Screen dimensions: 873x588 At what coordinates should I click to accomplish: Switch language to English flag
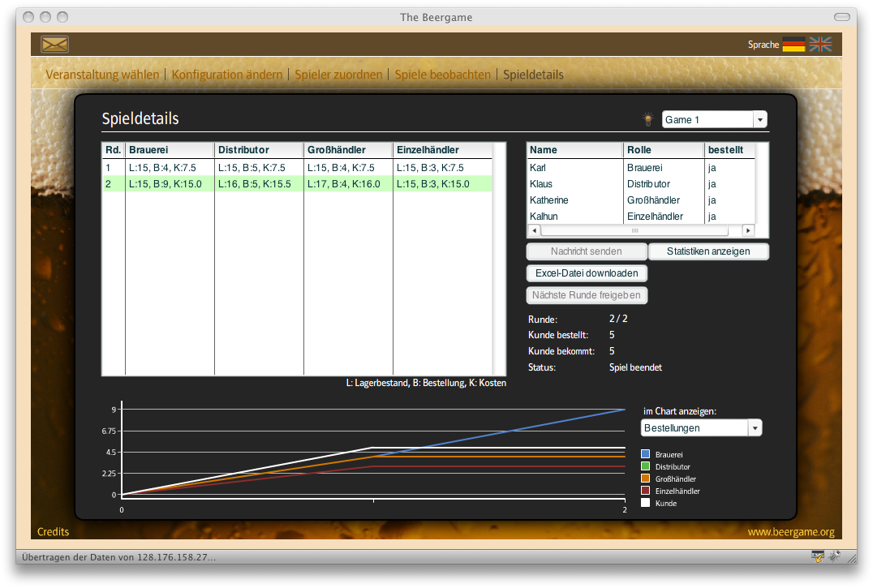[x=820, y=45]
